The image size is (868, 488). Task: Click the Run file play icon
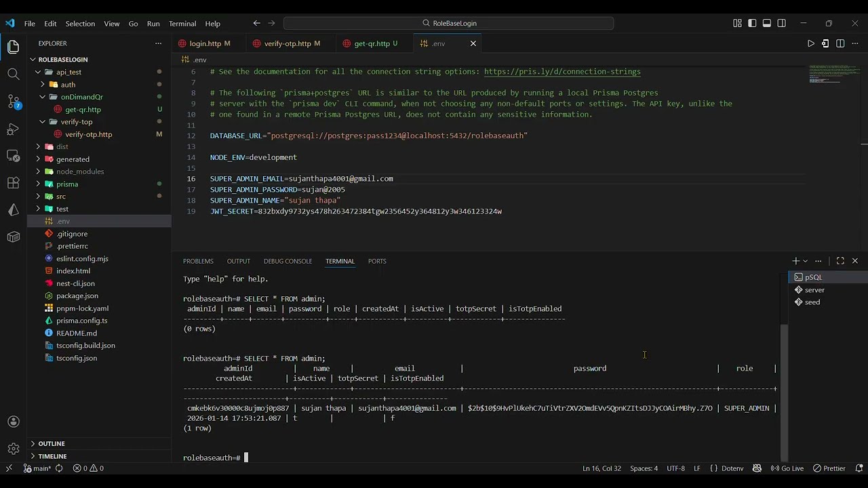click(810, 43)
